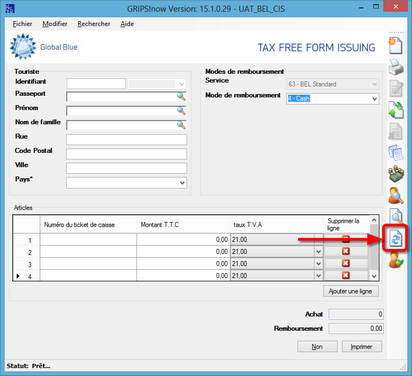This screenshot has height=376, width=412.
Task: Click the money stack icon
Action: (396, 174)
